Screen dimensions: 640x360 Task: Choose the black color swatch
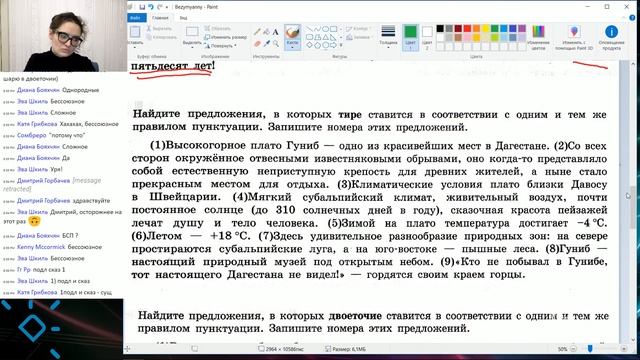pos(440,29)
